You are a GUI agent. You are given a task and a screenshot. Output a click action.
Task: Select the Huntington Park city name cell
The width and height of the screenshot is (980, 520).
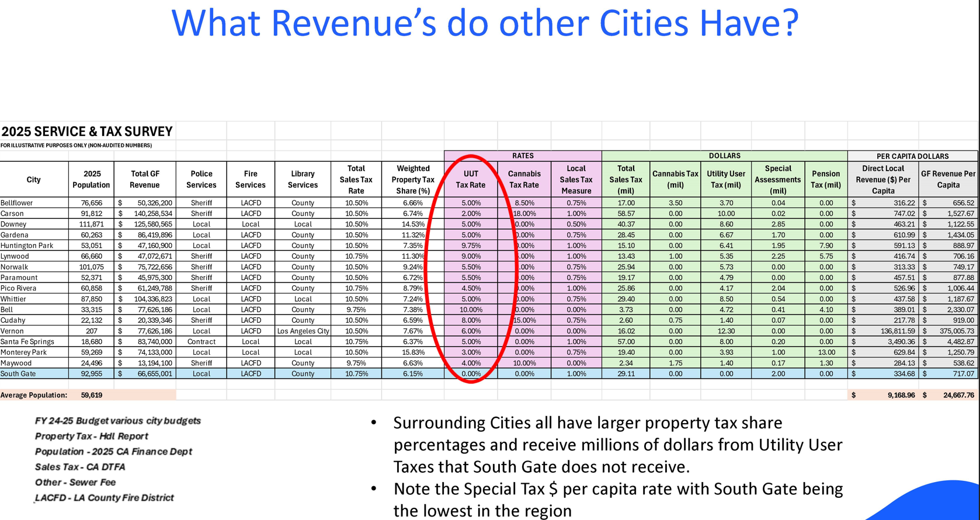27,246
